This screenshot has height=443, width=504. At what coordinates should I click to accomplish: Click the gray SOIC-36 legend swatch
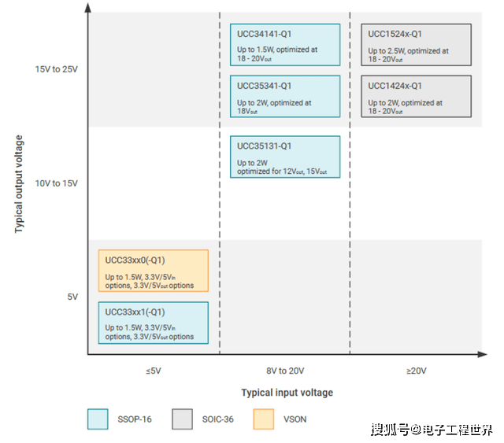pyautogui.click(x=183, y=419)
